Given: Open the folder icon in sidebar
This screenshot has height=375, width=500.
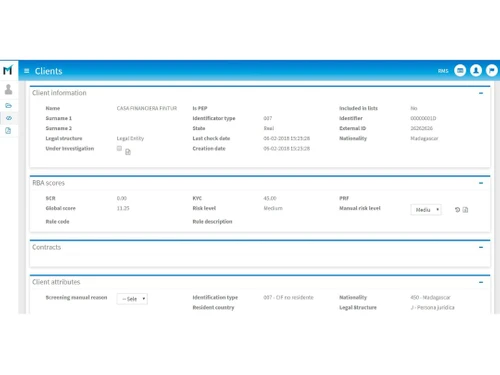Looking at the screenshot, I should [x=9, y=106].
